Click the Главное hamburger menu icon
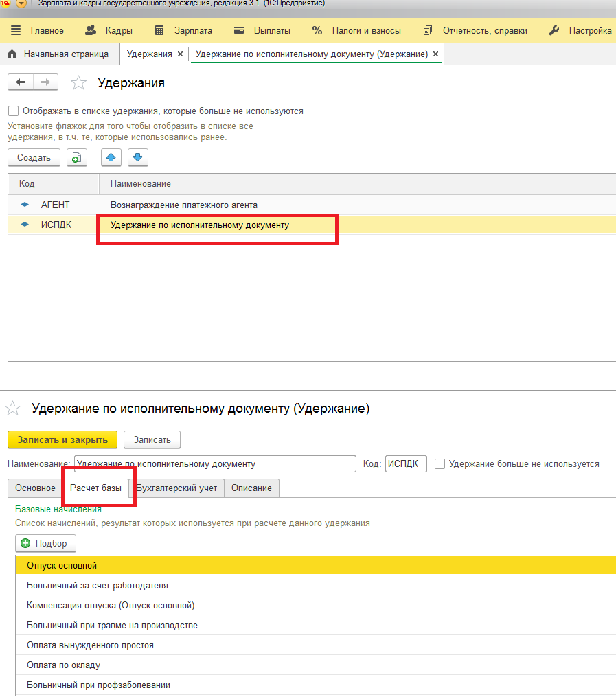The height and width of the screenshot is (699, 616). [16, 30]
